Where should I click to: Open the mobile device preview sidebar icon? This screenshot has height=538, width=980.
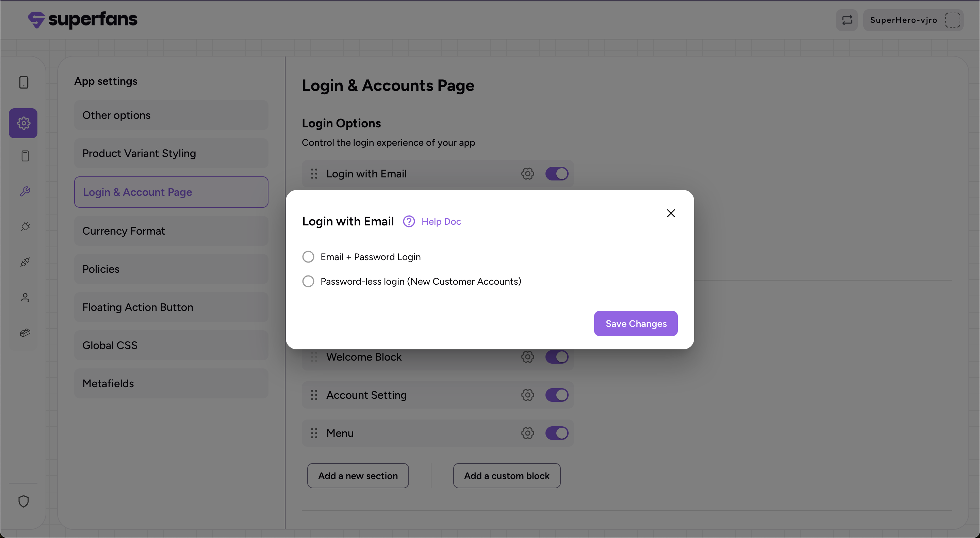(24, 82)
